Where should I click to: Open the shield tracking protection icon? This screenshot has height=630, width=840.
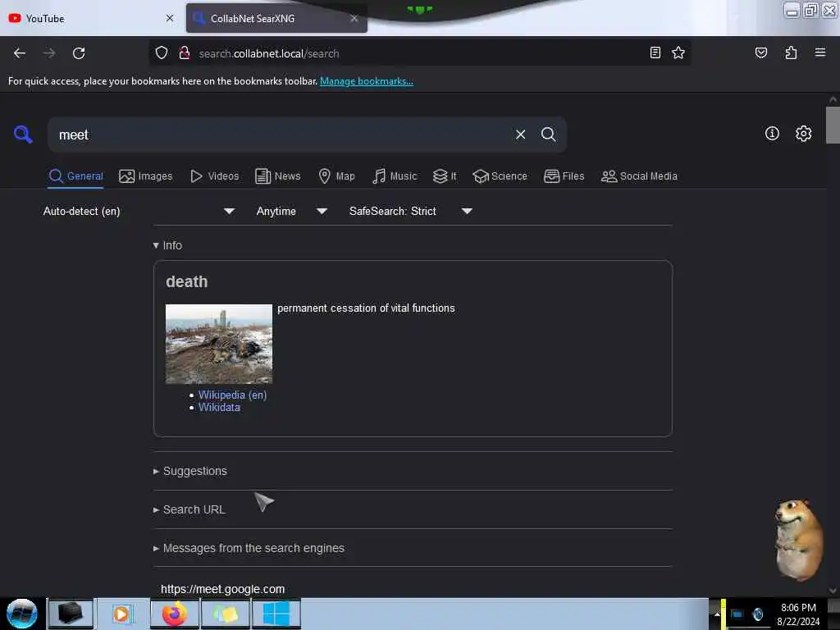click(x=162, y=52)
